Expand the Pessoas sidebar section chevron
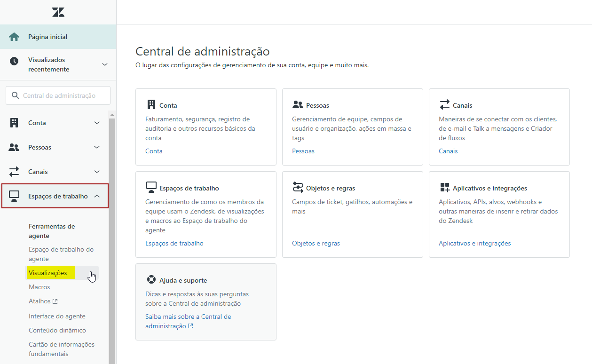592x364 pixels. coord(97,147)
